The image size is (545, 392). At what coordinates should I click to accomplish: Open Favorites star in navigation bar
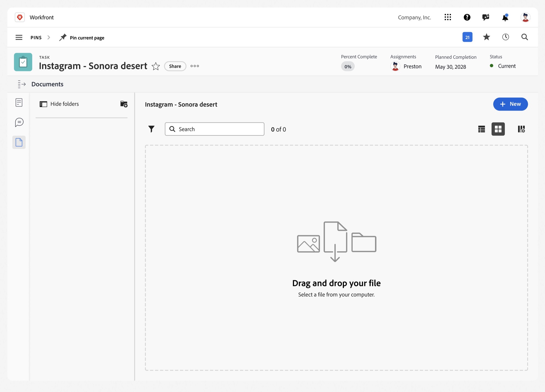[486, 37]
